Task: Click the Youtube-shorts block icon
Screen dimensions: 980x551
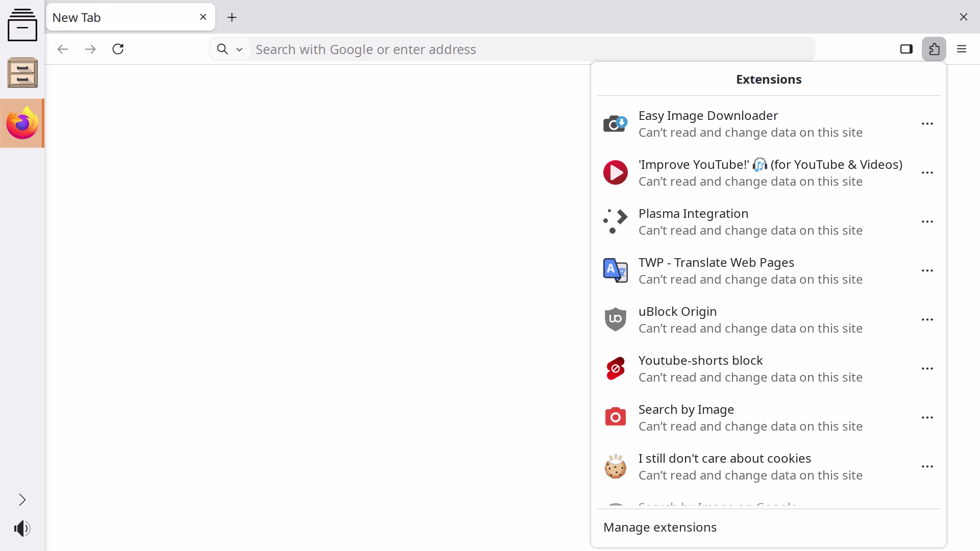Action: click(615, 368)
